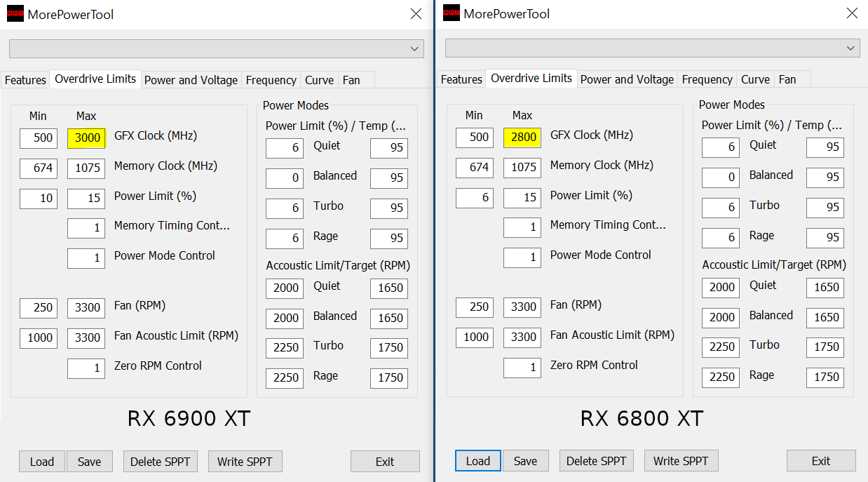Click Power Mode Control field in RX 6900 XT window
Viewport: 868px width, 482px height.
(x=86, y=258)
